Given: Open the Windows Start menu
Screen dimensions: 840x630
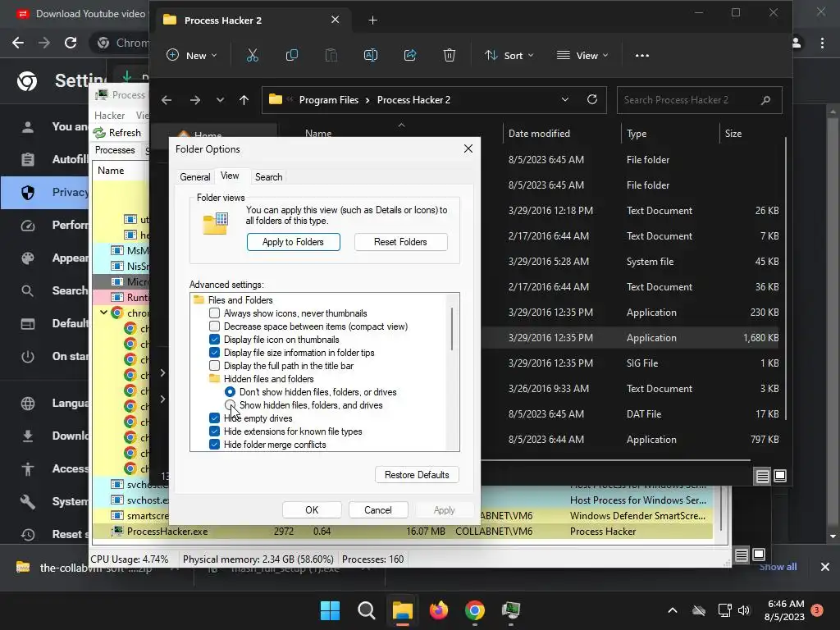Looking at the screenshot, I should point(330,610).
